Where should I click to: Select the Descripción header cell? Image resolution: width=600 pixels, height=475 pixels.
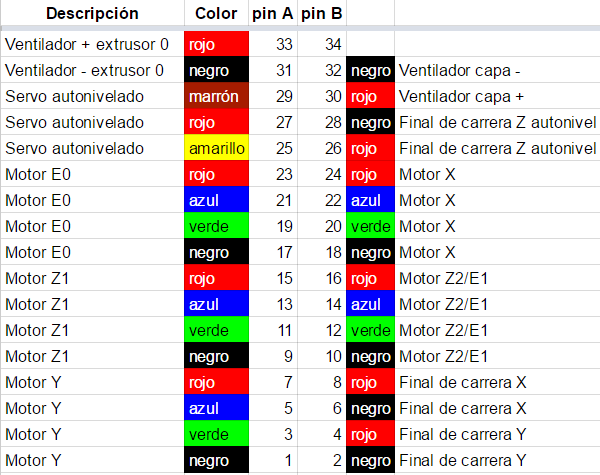[93, 13]
